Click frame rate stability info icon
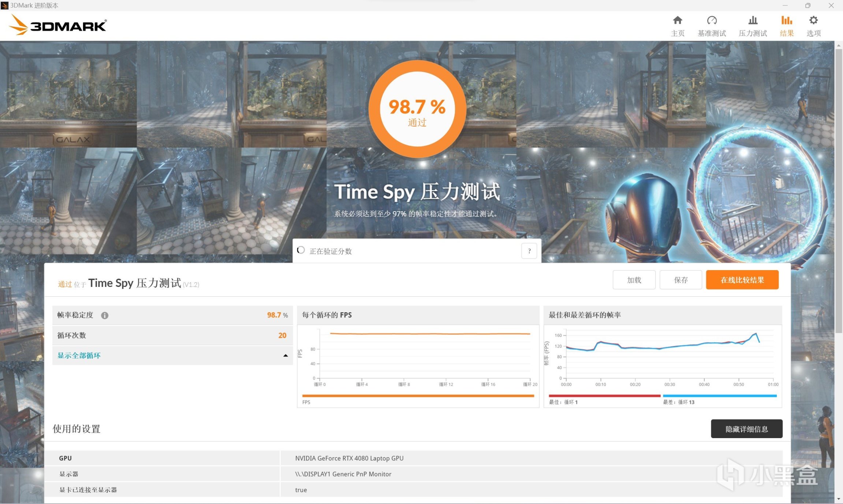The height and width of the screenshot is (504, 843). coord(105,316)
